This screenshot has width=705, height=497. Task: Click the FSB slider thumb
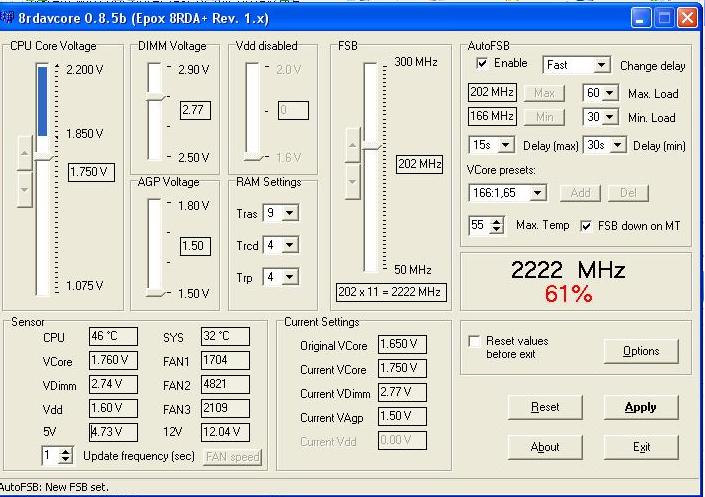pos(372,146)
